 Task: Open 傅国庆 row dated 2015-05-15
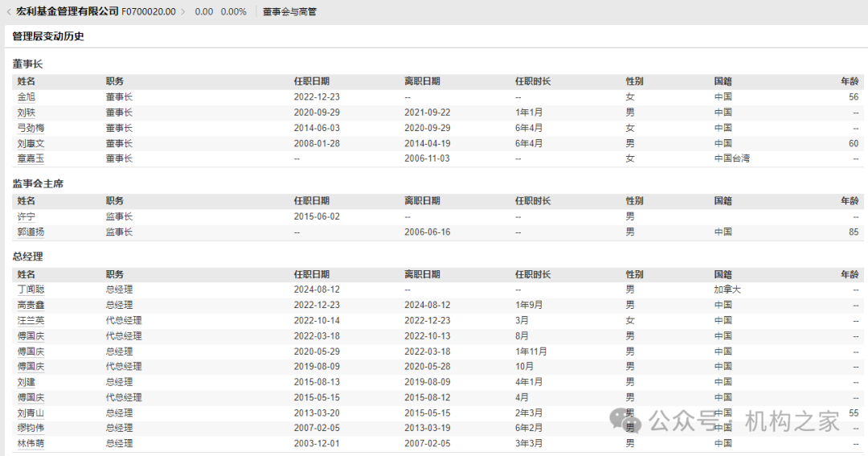tap(31, 397)
